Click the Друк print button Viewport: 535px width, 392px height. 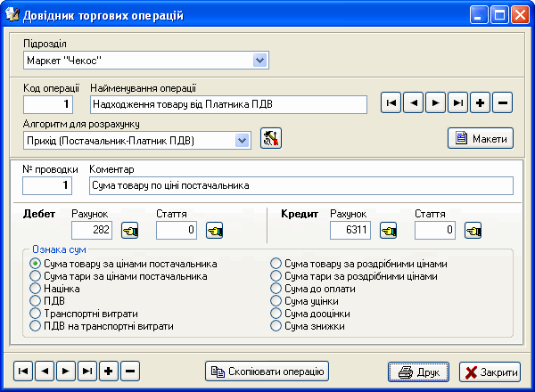[419, 372]
